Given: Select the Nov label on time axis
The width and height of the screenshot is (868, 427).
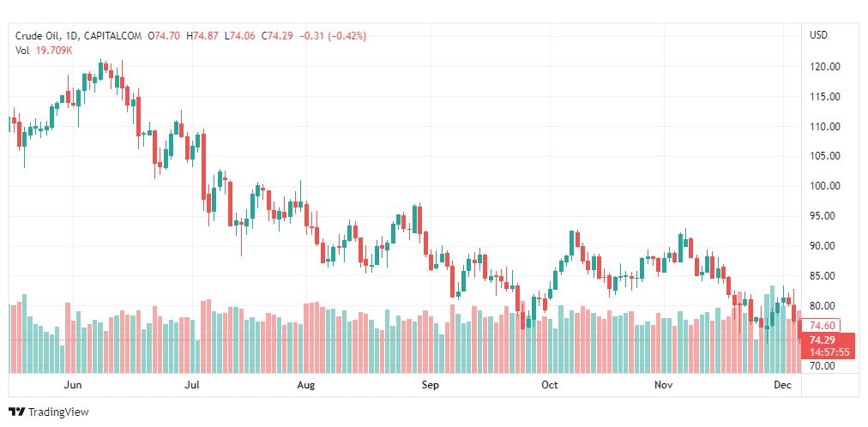Looking at the screenshot, I should tap(663, 386).
